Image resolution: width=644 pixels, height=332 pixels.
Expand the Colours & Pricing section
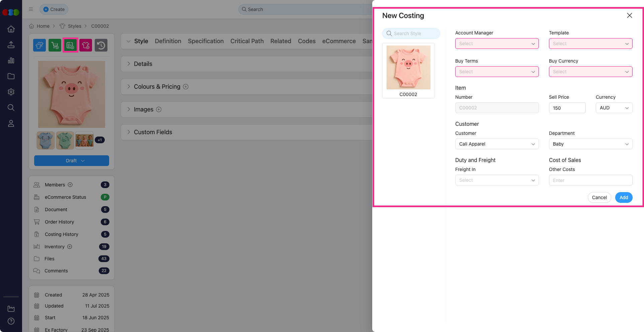(129, 87)
